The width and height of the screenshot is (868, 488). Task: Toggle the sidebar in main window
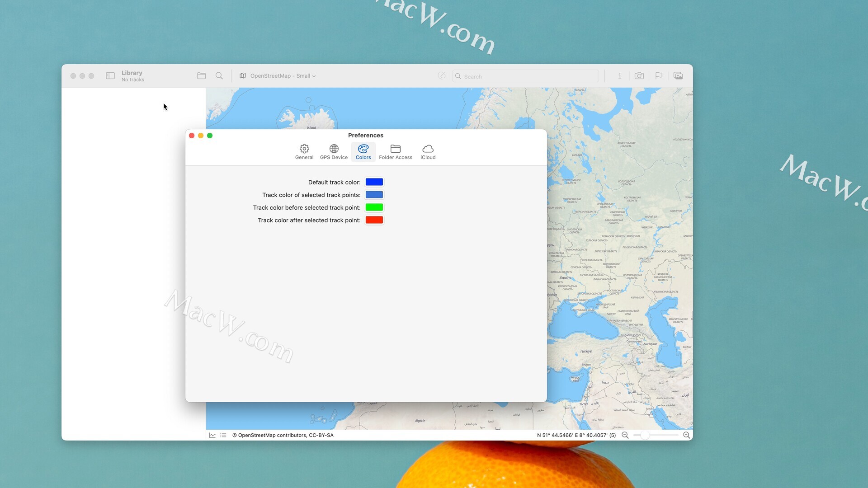[110, 76]
